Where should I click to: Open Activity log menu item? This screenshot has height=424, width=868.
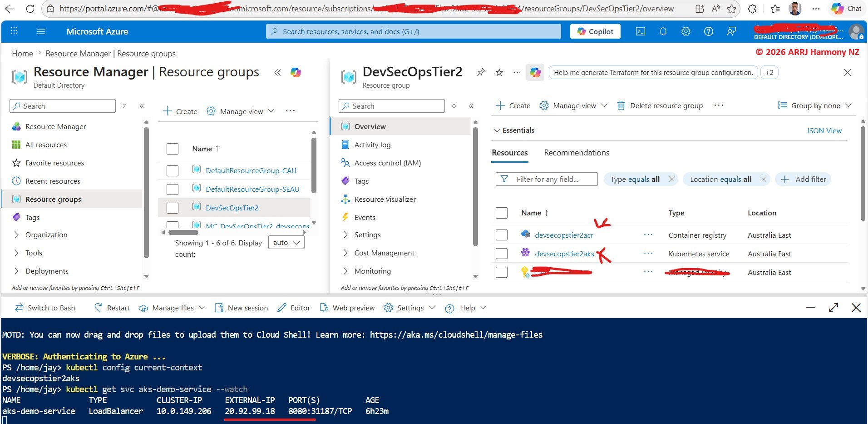[372, 145]
